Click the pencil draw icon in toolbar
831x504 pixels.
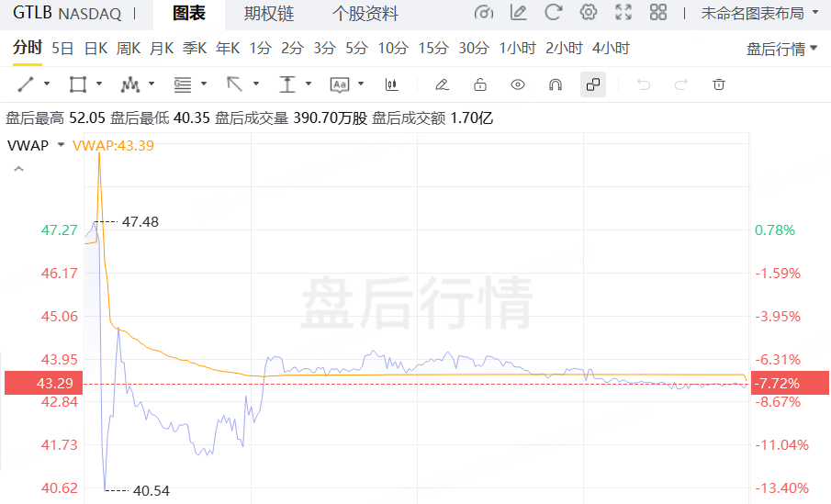[442, 84]
